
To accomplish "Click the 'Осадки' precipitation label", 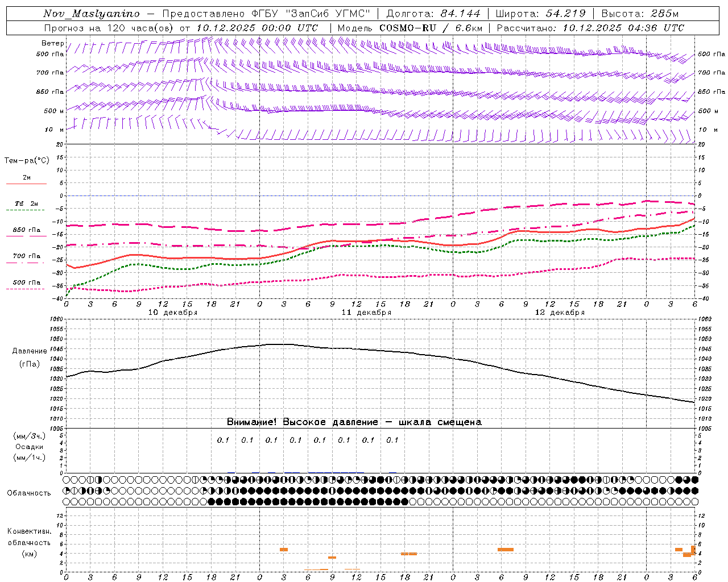I will pos(30,447).
